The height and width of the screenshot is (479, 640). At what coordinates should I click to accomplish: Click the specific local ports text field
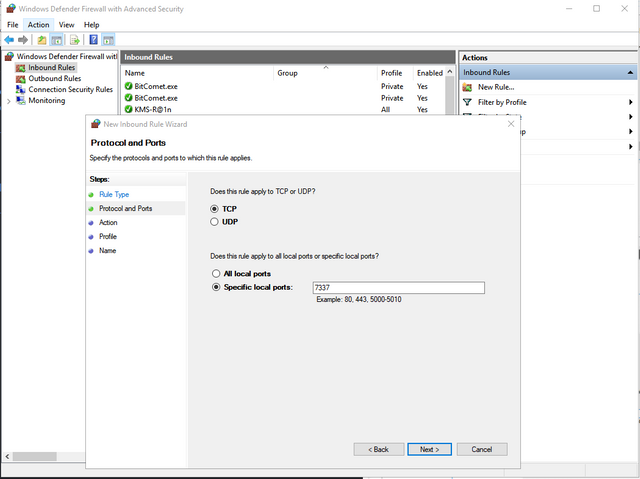(399, 288)
